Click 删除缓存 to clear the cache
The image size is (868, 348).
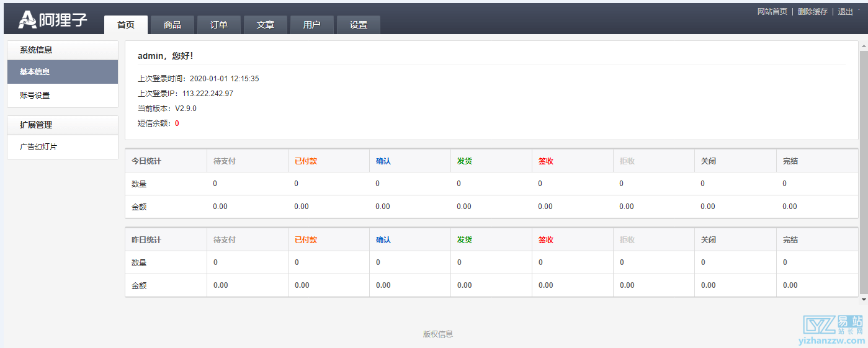coord(812,12)
